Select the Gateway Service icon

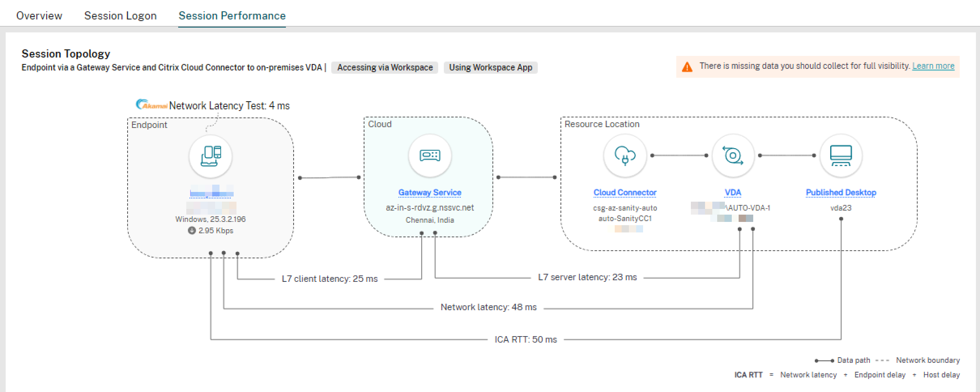430,156
